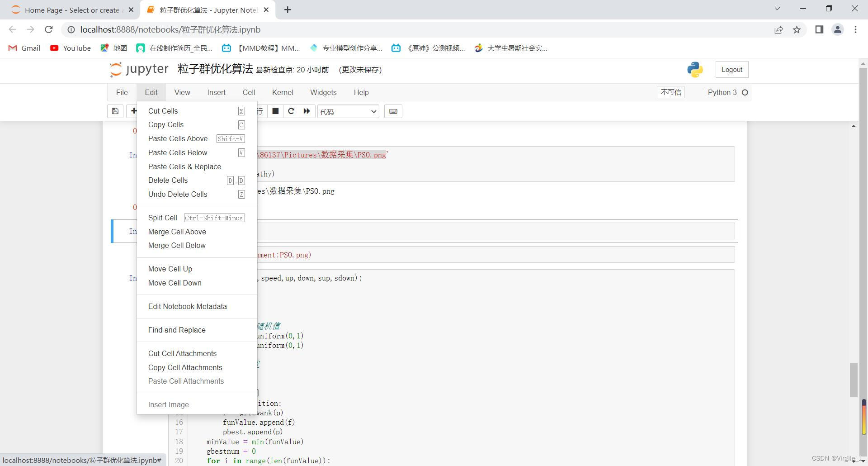Select Move Cell Down
Image resolution: width=868 pixels, height=466 pixels.
click(197, 283)
